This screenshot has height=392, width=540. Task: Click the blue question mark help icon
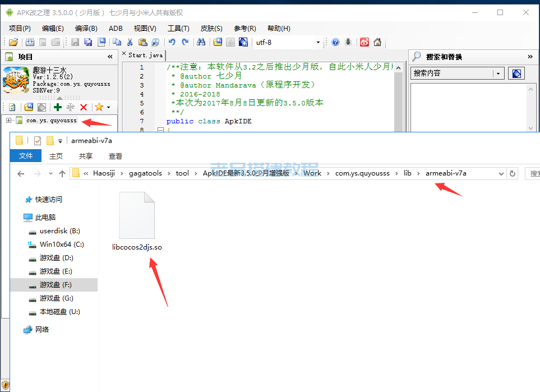point(335,42)
